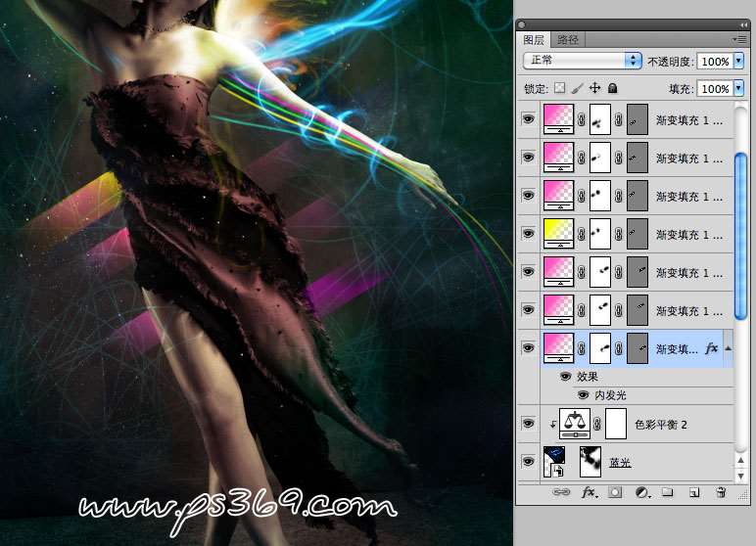Click the delete layer trash icon
756x546 pixels.
[x=721, y=491]
